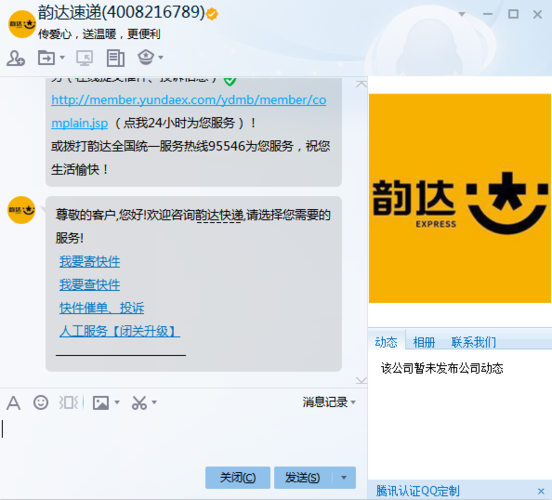552x500 pixels.
Task: Click the 我要查快件 link
Action: [90, 285]
